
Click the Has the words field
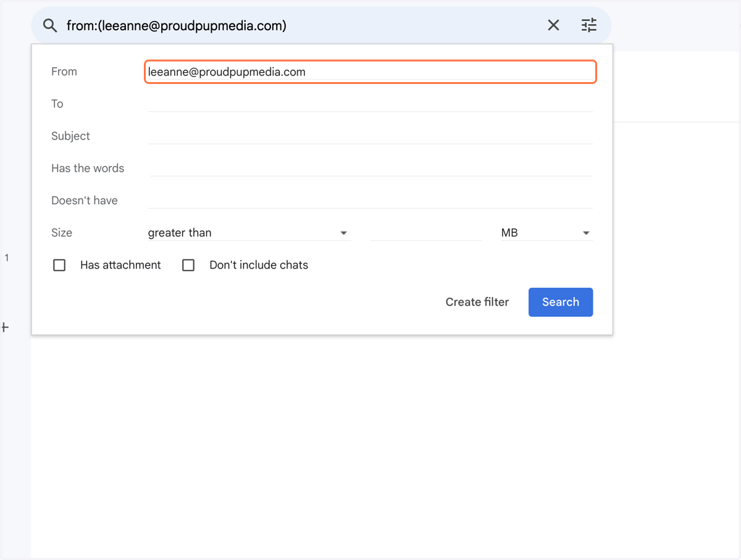coord(371,168)
